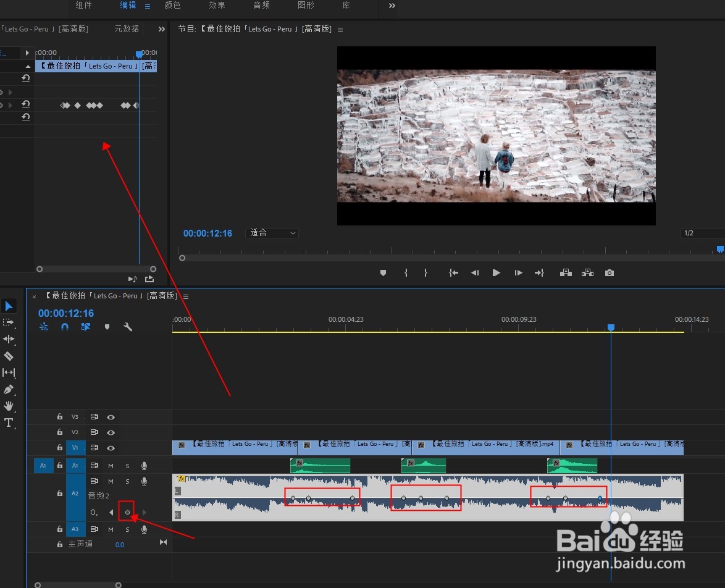Collapse effect controls clip triangle
This screenshot has height=588, width=725.
pos(28,66)
